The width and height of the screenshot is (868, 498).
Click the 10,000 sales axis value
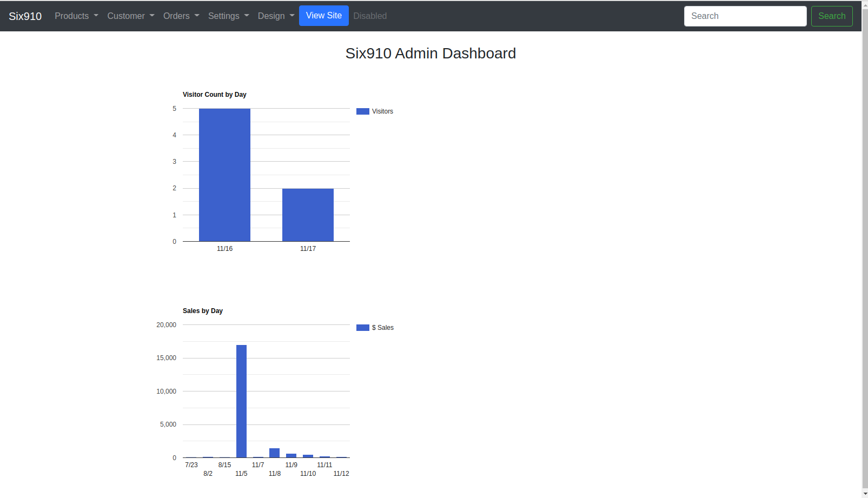click(166, 391)
